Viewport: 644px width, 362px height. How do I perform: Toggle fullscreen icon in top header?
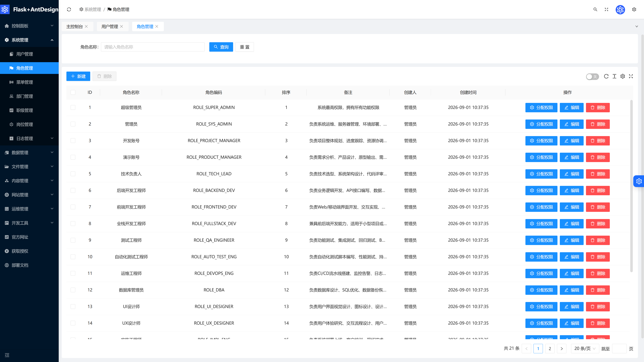[606, 10]
